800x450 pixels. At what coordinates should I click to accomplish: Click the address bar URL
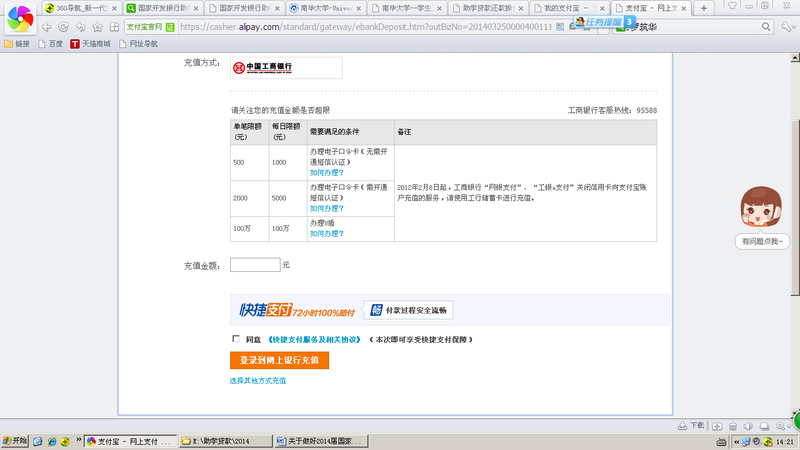tap(365, 27)
